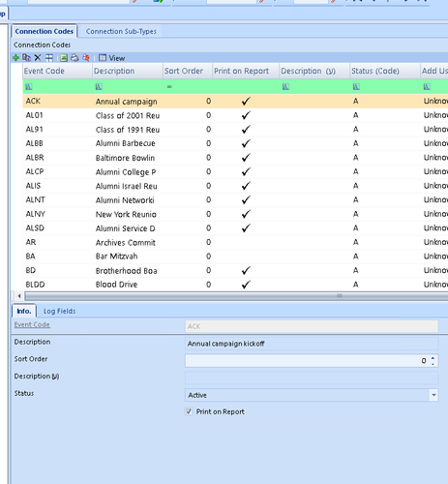The width and height of the screenshot is (448, 484).
Task: Toggle Print on Report for ACK row
Action: (246, 102)
